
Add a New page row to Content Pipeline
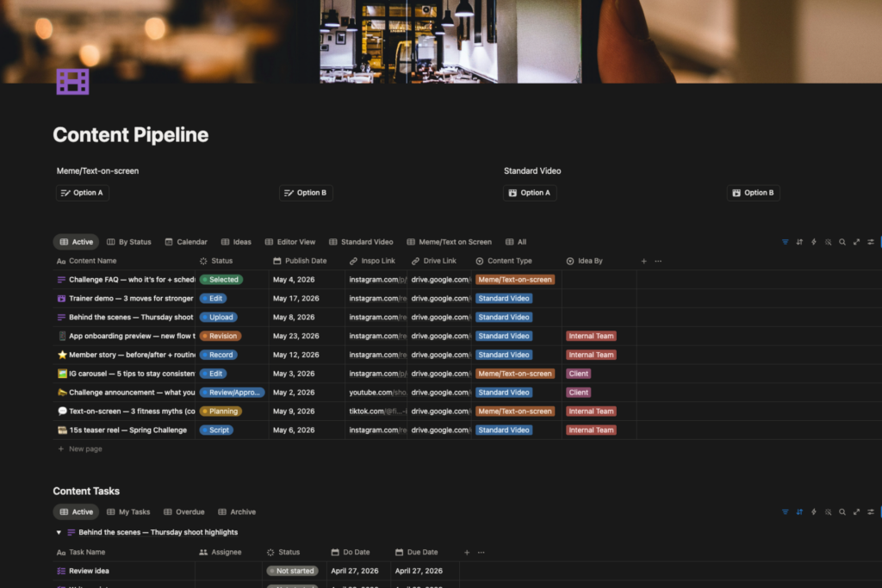pos(80,449)
